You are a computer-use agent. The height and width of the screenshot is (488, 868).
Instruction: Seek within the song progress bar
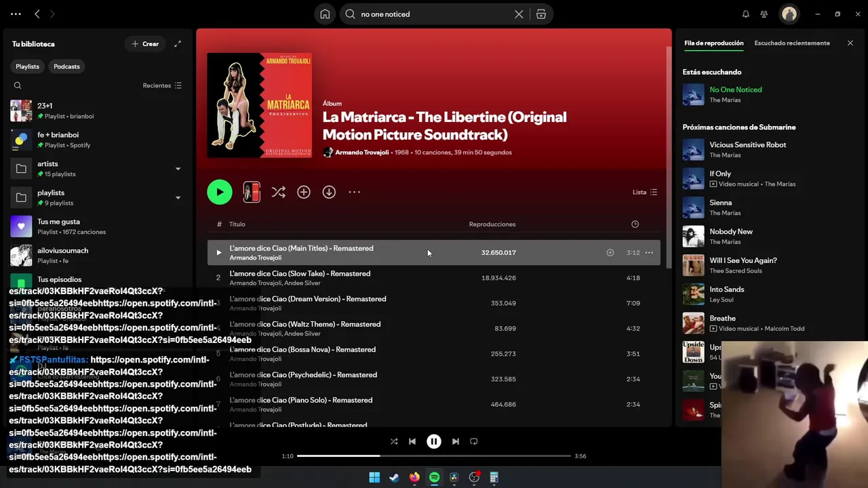tap(434, 456)
